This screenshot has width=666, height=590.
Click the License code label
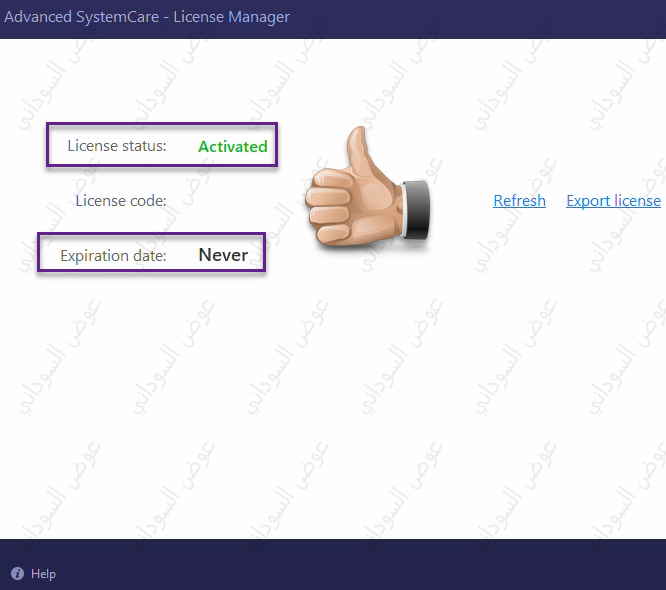tap(121, 200)
